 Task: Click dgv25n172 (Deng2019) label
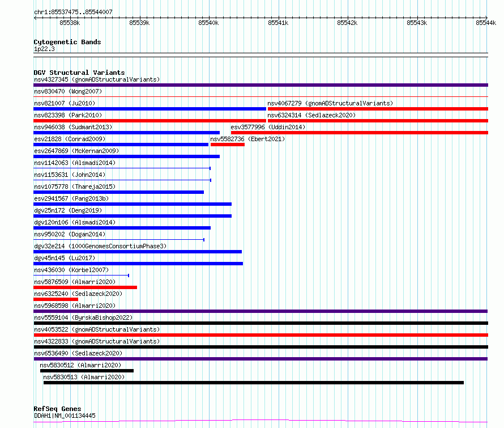pos(68,210)
